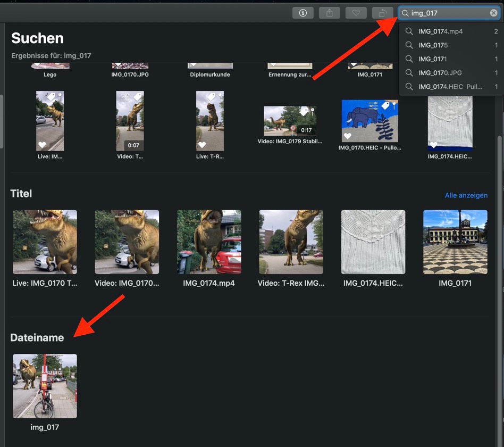Open the Video: T... 0:07 thumbnail
The image size is (504, 447).
[x=130, y=121]
